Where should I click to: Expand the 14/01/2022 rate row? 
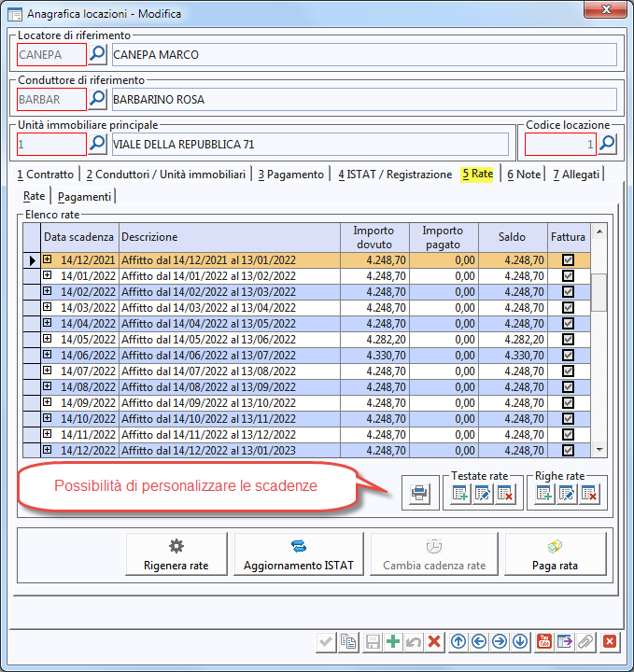click(47, 276)
